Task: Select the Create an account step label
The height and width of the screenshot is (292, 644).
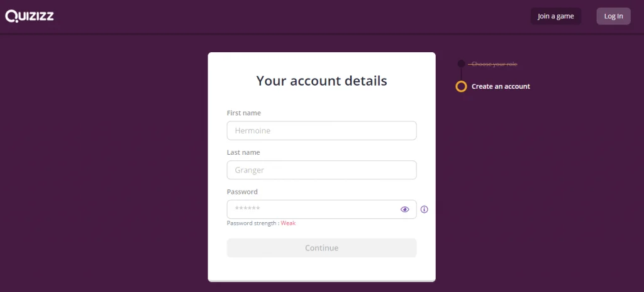Action: pyautogui.click(x=501, y=86)
